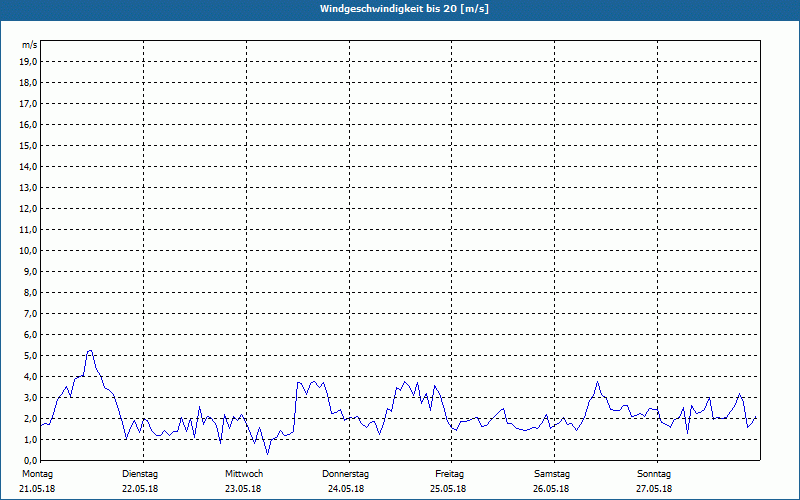Click the 'Mittwoch' day label
The width and height of the screenshot is (800, 500).
[244, 474]
